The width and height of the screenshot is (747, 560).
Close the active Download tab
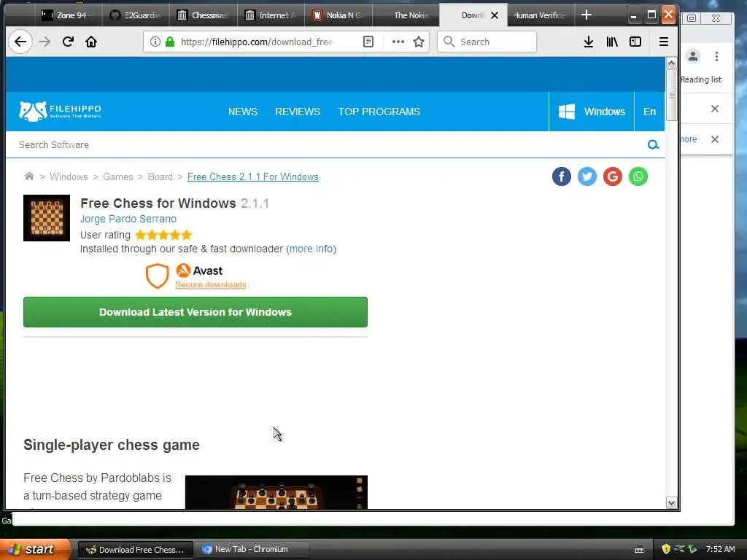(495, 15)
